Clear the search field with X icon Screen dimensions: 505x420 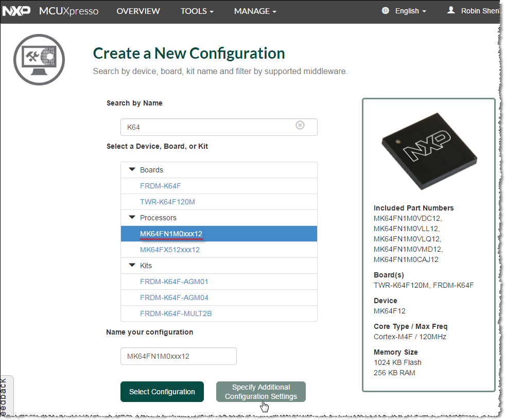click(300, 125)
